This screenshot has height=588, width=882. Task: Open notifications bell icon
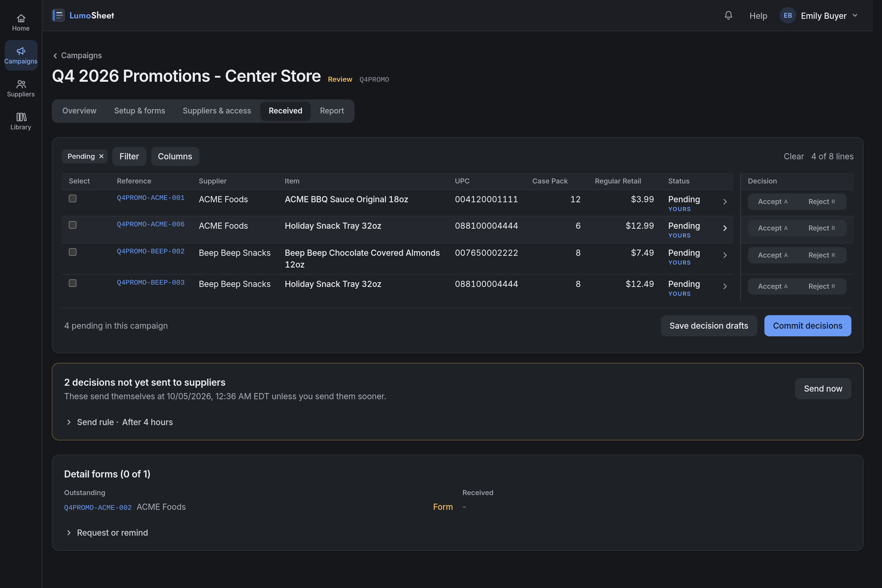[x=728, y=15]
